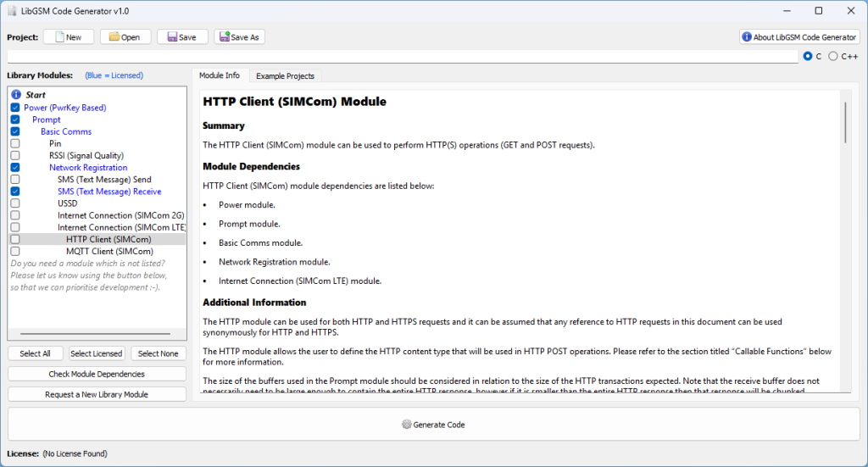Click the 'Module Dependencies' heading
The width and height of the screenshot is (868, 467).
pos(251,167)
